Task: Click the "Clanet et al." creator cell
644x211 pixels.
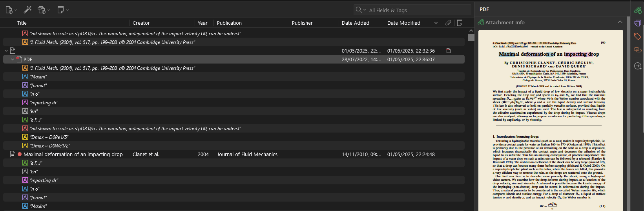Action: (146, 154)
